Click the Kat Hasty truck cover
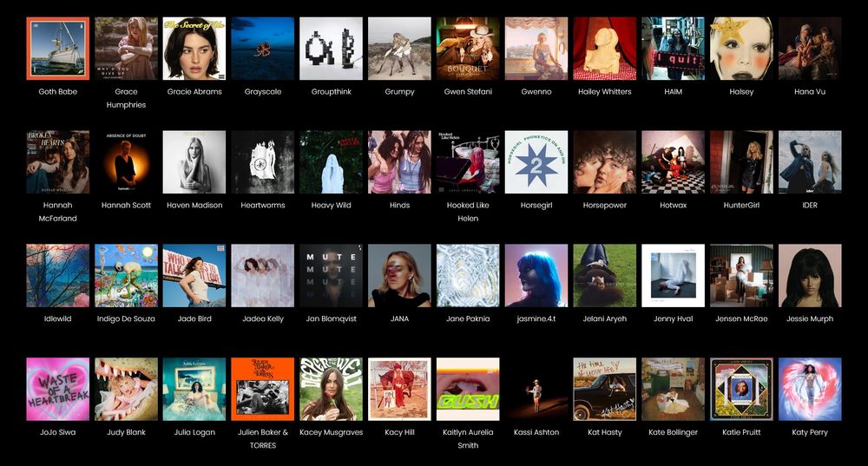Image resolution: width=868 pixels, height=466 pixels. 604,389
